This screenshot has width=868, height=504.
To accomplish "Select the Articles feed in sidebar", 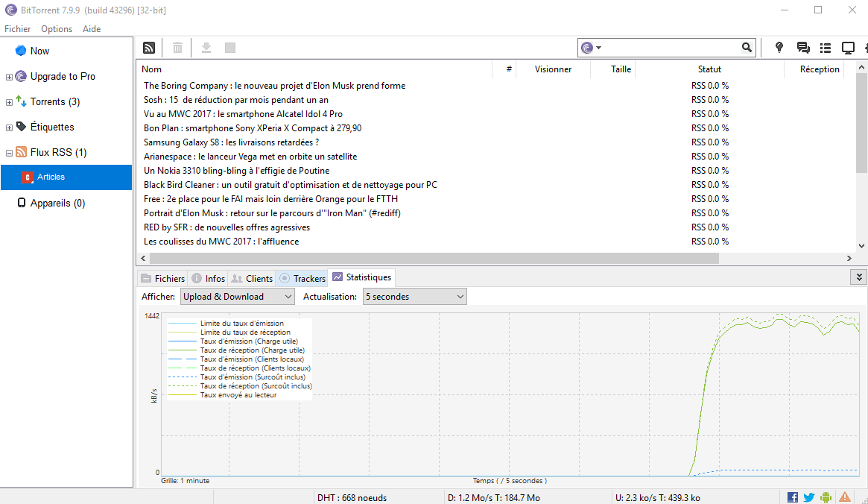I will point(51,177).
